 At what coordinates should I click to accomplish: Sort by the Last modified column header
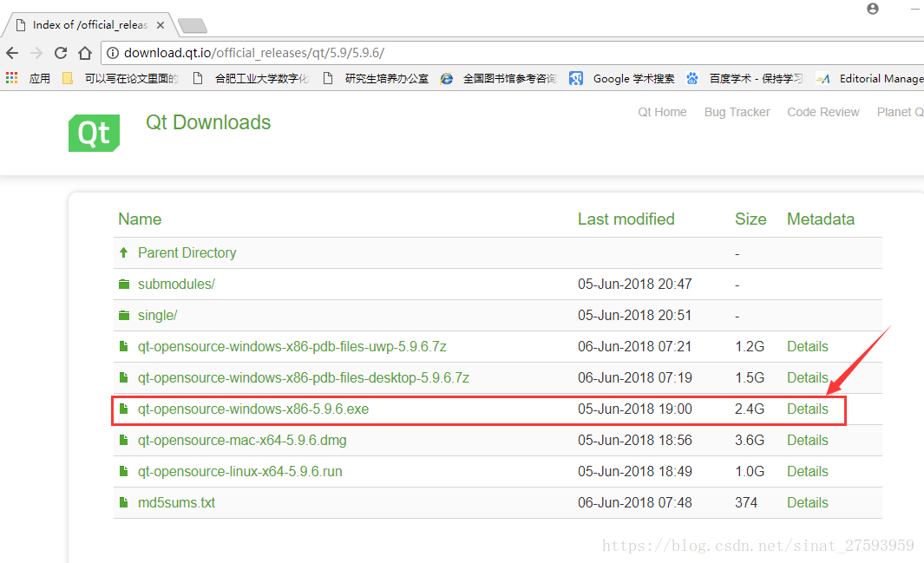coord(626,219)
